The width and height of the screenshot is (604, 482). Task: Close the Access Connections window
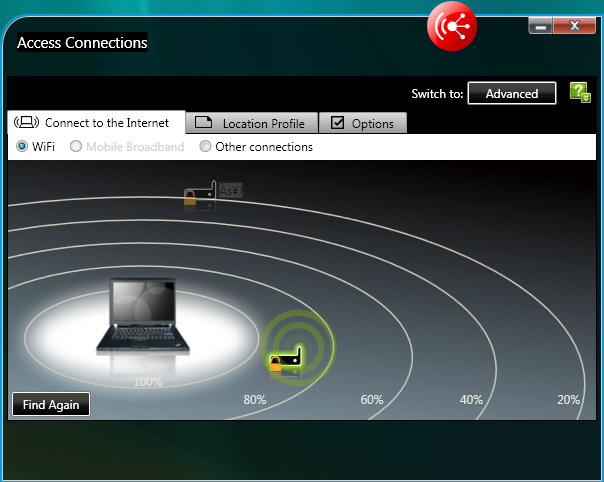pyautogui.click(x=574, y=26)
